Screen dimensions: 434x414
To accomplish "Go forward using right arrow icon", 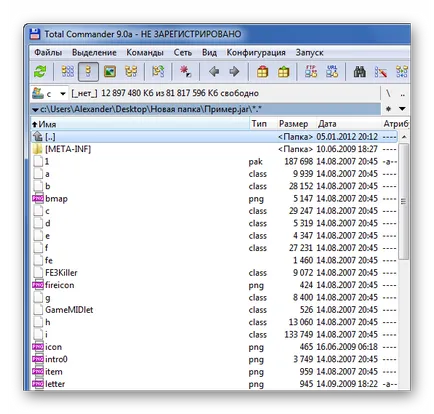I will [x=235, y=72].
